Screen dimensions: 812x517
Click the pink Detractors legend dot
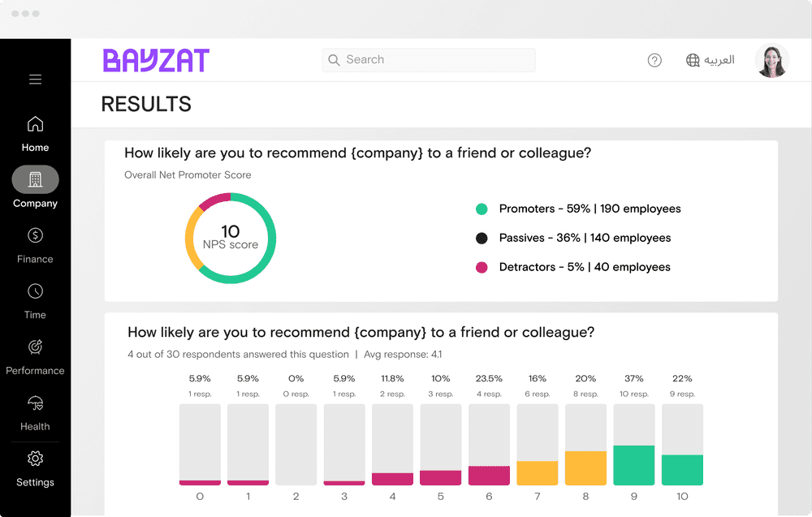pyautogui.click(x=482, y=267)
